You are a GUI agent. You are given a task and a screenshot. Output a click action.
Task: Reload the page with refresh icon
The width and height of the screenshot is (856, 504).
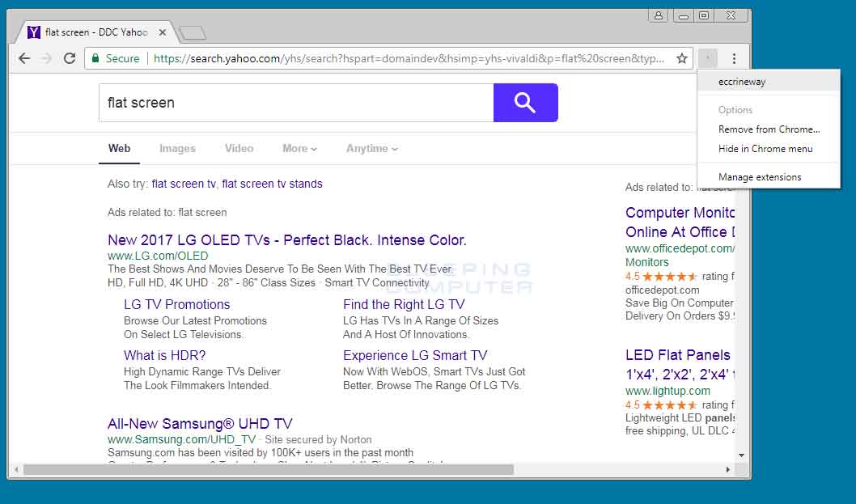pyautogui.click(x=70, y=58)
